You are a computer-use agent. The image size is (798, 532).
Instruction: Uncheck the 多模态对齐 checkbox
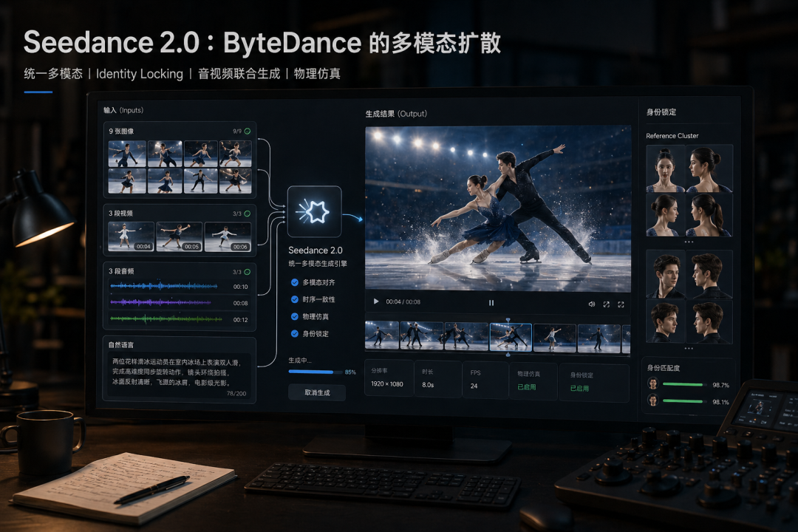pos(294,282)
